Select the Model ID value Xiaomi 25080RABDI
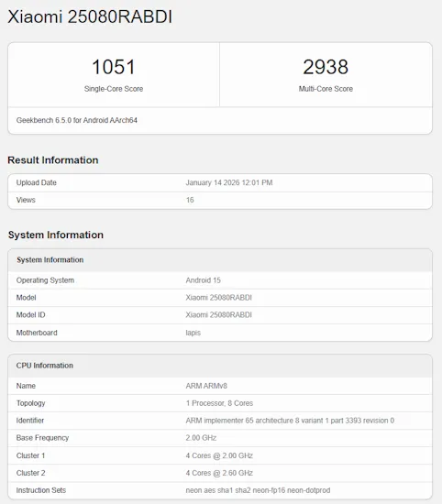 tap(219, 315)
